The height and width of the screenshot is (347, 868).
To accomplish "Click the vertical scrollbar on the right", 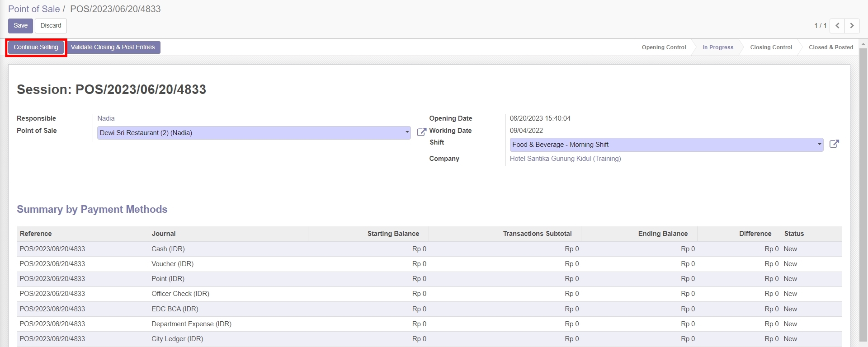I will pos(863,194).
